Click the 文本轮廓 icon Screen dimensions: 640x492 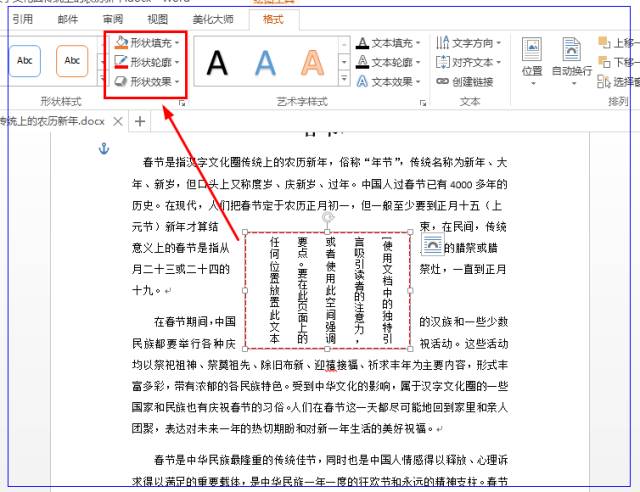point(362,62)
